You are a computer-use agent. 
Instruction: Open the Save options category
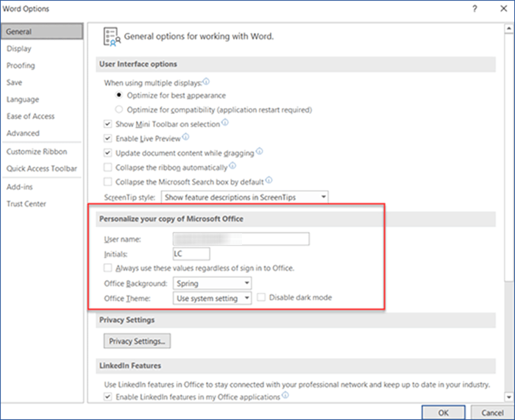coord(15,82)
